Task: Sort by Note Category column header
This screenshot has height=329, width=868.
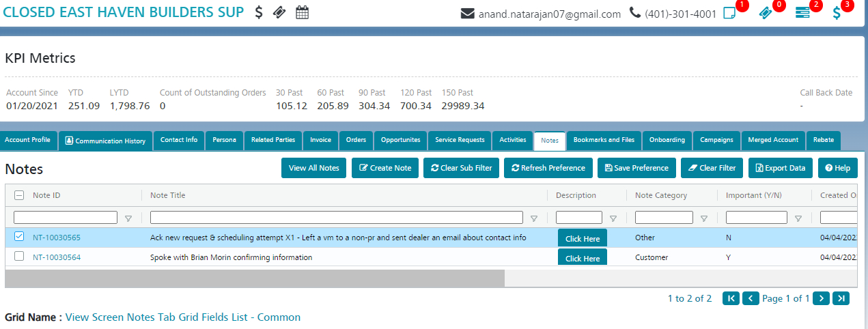Action: click(x=661, y=195)
